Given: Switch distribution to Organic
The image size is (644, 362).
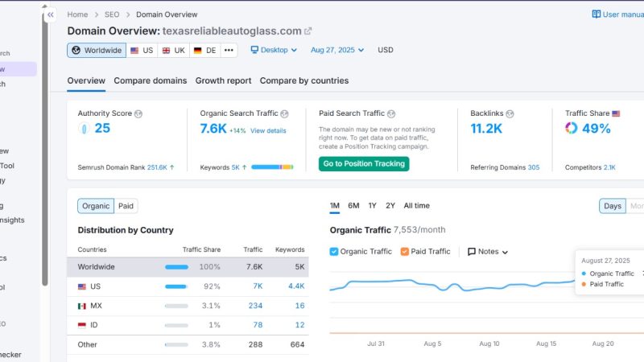Looking at the screenshot, I should click(x=96, y=206).
